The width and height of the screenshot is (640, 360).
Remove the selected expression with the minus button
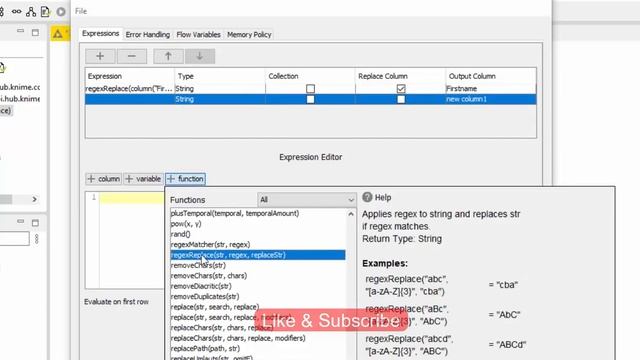point(131,56)
